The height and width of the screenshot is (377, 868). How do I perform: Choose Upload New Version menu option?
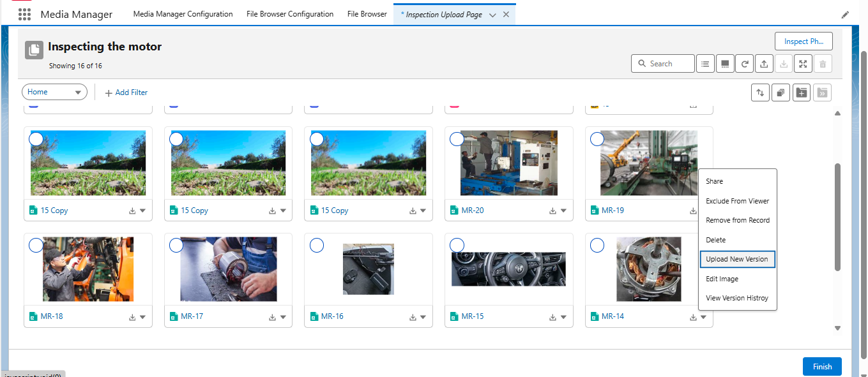[738, 259]
